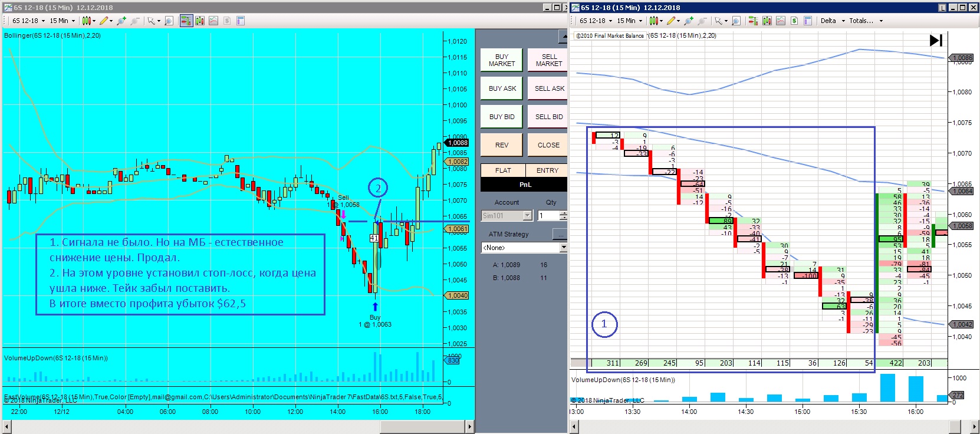Open the 15 Min interval dropdown in right chart
Viewport: 980px width, 434px height.
coord(630,21)
